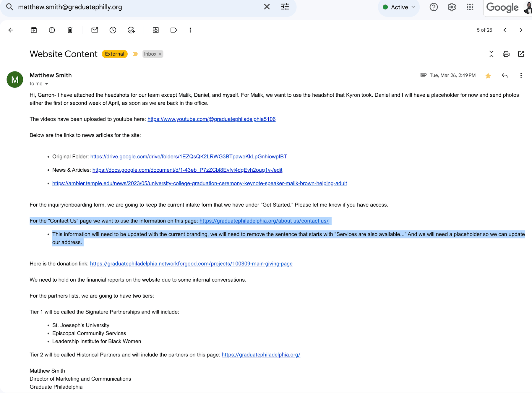Viewport: 532px width, 393px height.
Task: Open message more options menu
Action: point(521,76)
